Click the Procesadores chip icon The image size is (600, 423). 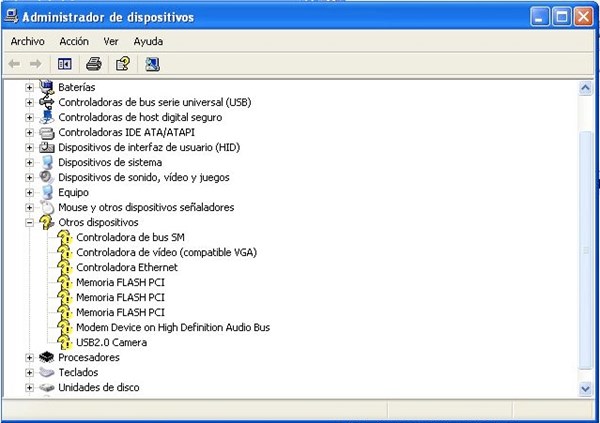click(x=47, y=357)
